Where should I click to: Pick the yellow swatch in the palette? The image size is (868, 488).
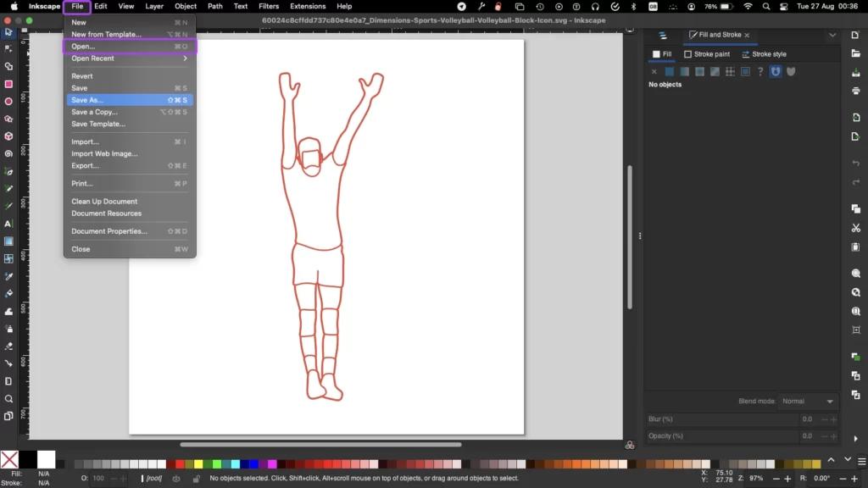tap(198, 463)
